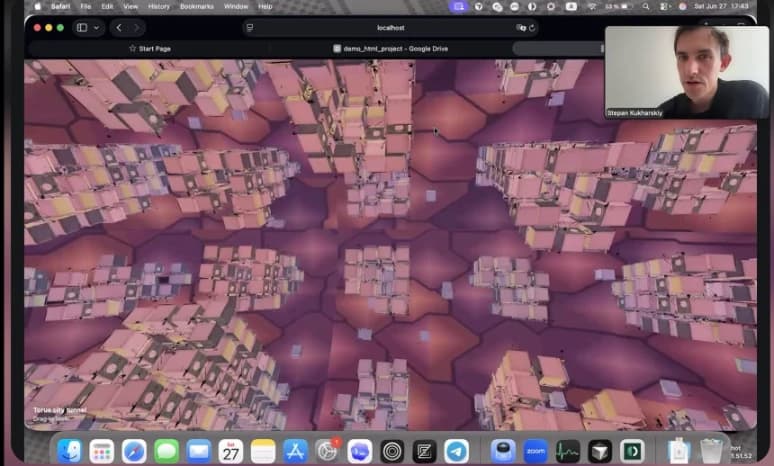Open the dark green D app in Dock
The width and height of the screenshot is (774, 466).
pos(632,451)
